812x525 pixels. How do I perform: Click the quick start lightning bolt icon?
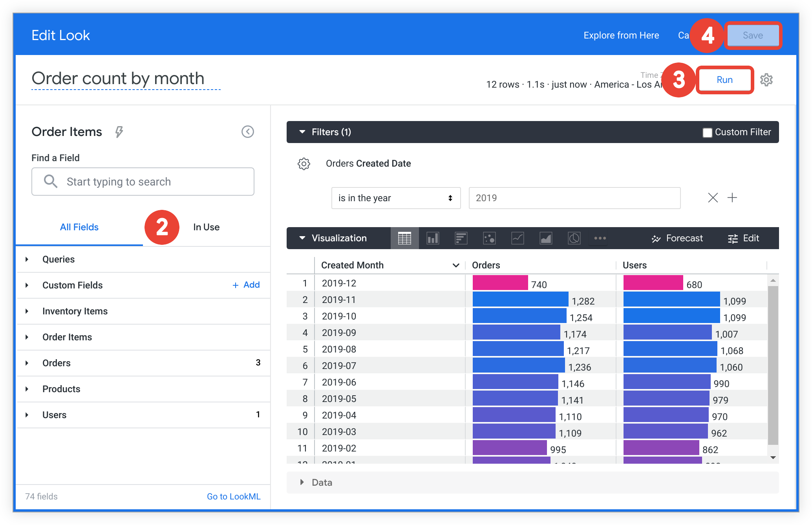tap(119, 132)
